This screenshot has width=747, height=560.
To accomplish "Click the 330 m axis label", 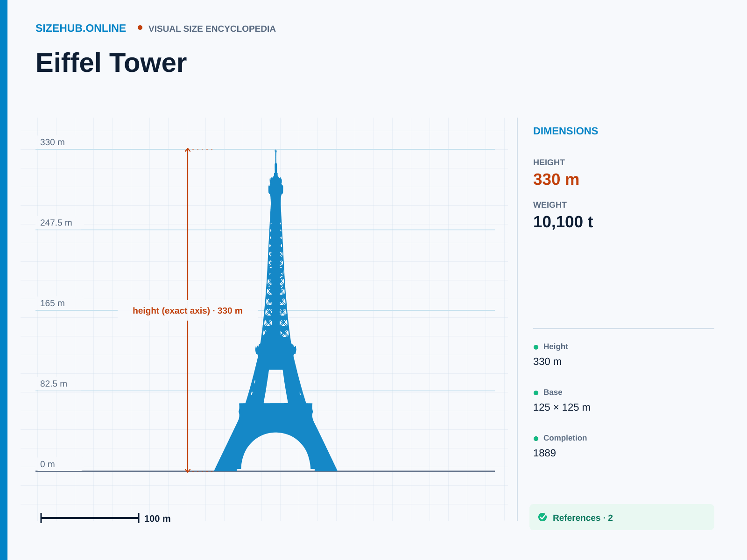I will pos(52,142).
